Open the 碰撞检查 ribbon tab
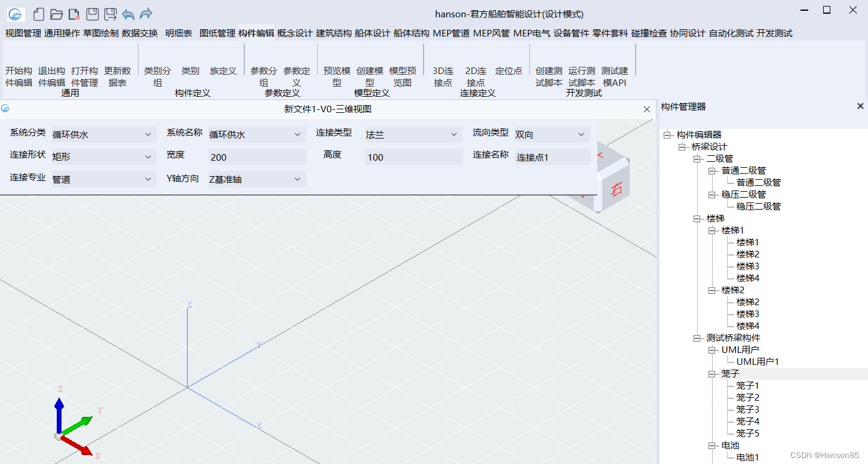The image size is (868, 464). (x=649, y=33)
